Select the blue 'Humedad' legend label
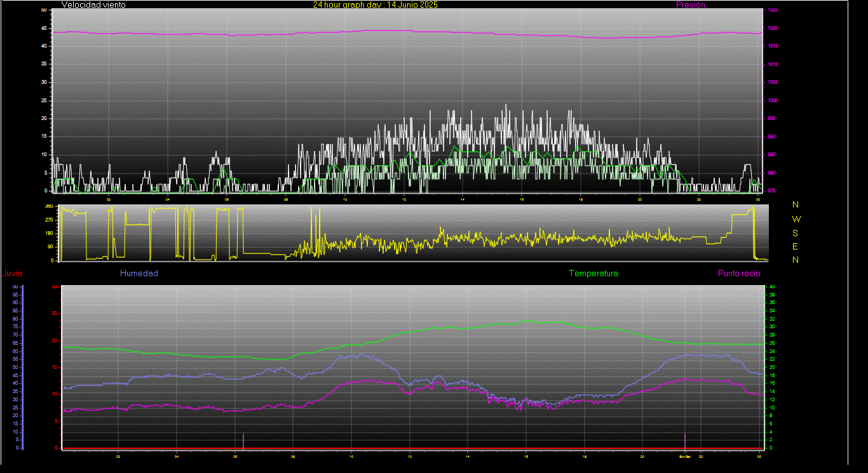Viewport: 868px width, 473px height. 139,273
